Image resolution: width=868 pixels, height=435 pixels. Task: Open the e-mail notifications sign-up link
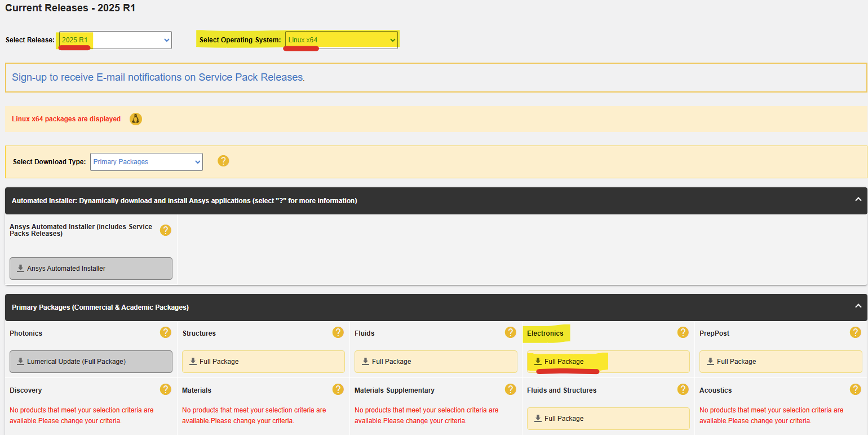point(157,77)
